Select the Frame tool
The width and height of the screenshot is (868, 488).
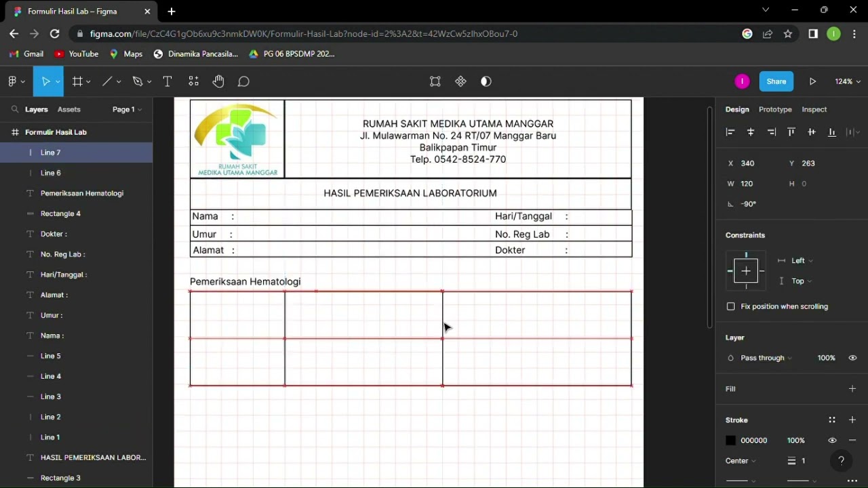click(77, 81)
